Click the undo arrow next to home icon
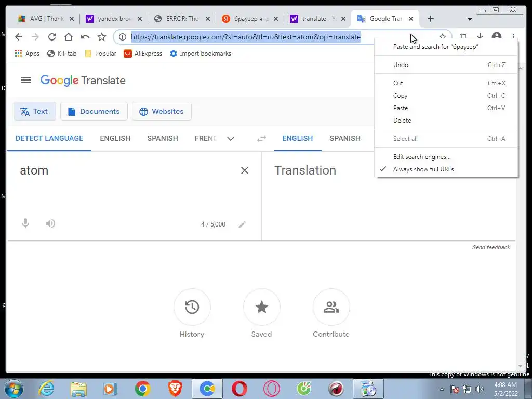 [x=85, y=37]
